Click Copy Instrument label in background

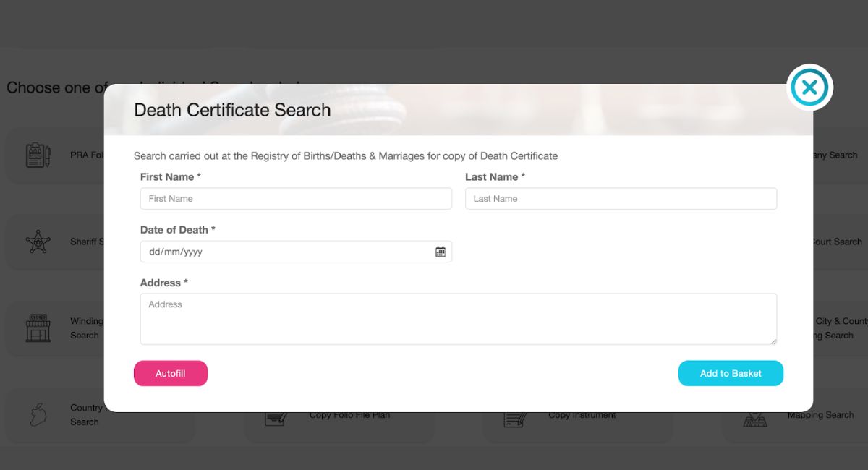[582, 415]
